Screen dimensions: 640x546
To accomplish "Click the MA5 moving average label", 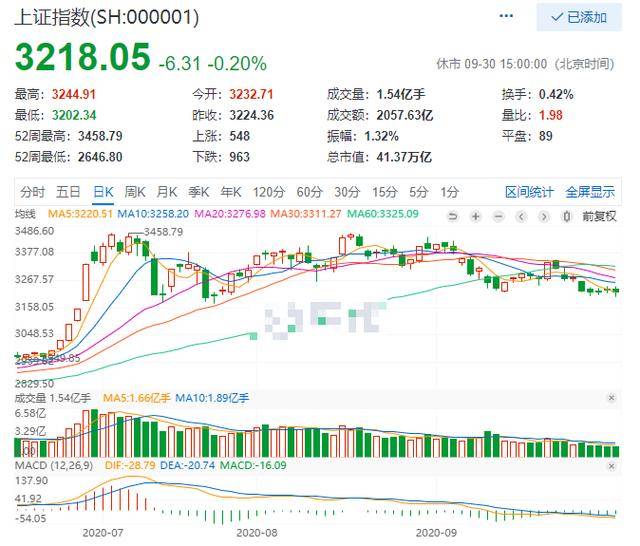I will pyautogui.click(x=80, y=214).
